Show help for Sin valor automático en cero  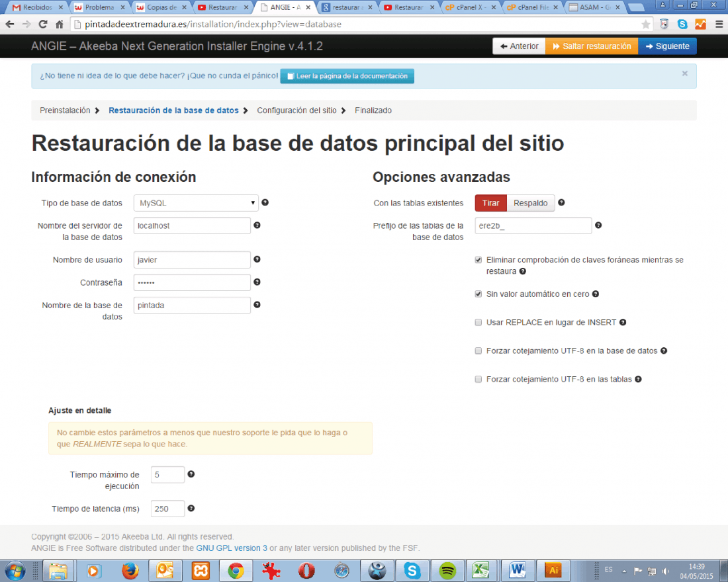tap(596, 294)
